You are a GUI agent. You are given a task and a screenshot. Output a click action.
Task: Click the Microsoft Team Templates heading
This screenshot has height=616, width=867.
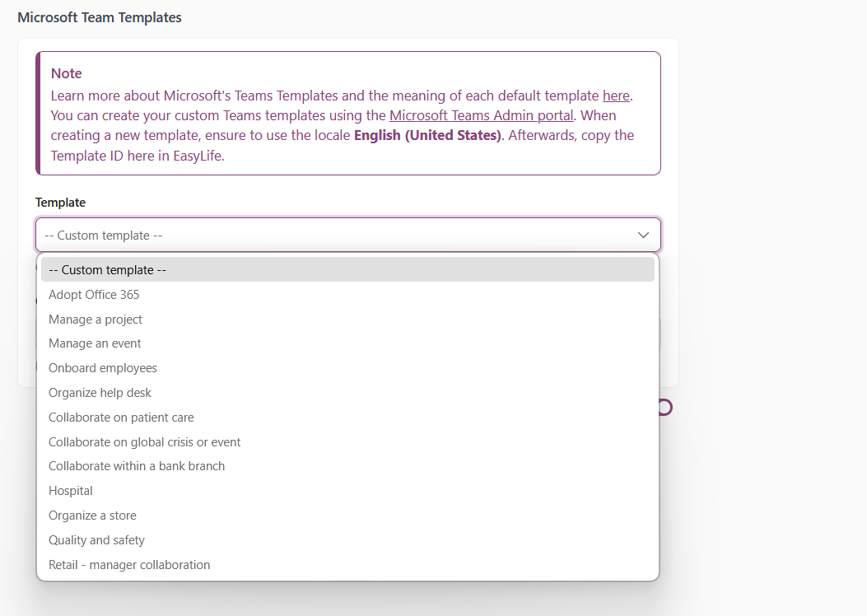(99, 16)
